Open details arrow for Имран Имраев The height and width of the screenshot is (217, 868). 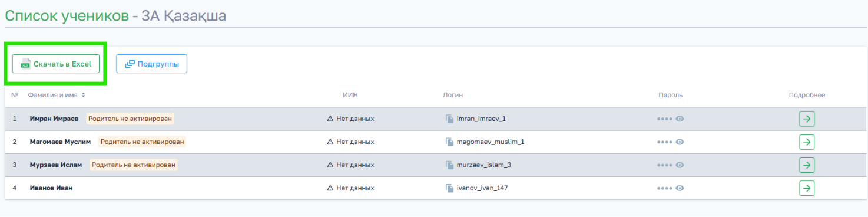coord(807,119)
